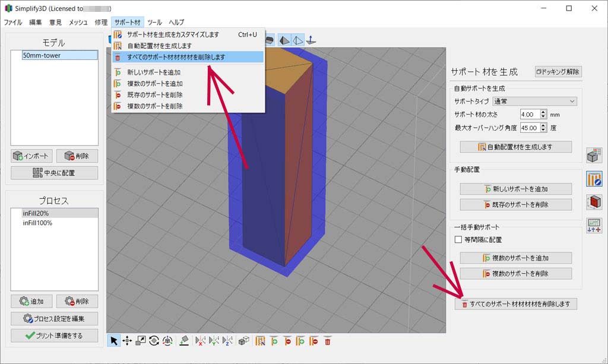Viewport: 608px width, 364px height.
Task: Select the arrow pointer tool in bottom toolbar
Action: click(113, 341)
